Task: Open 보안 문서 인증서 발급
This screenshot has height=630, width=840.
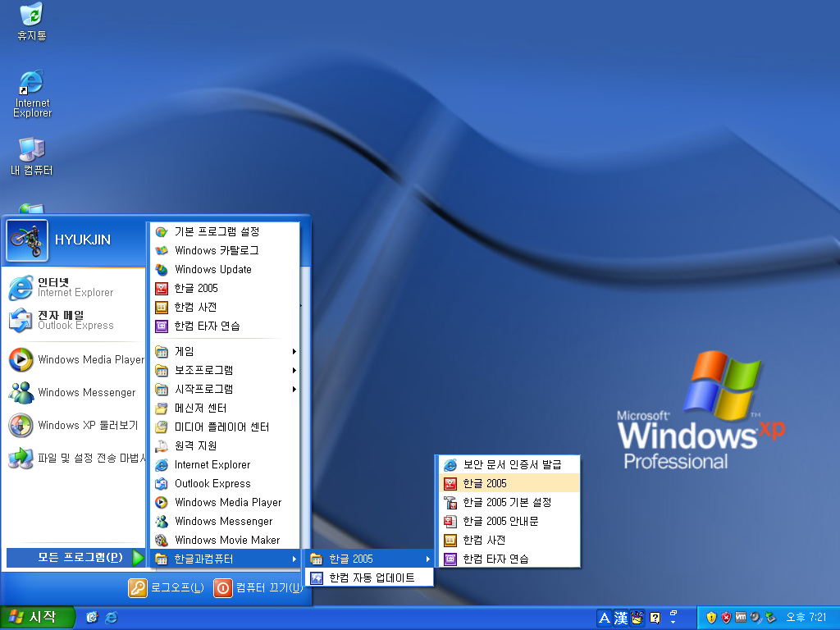Action: tap(509, 464)
